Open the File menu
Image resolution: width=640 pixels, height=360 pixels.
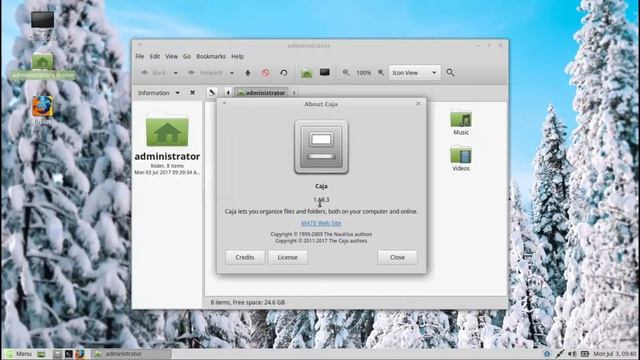point(140,56)
